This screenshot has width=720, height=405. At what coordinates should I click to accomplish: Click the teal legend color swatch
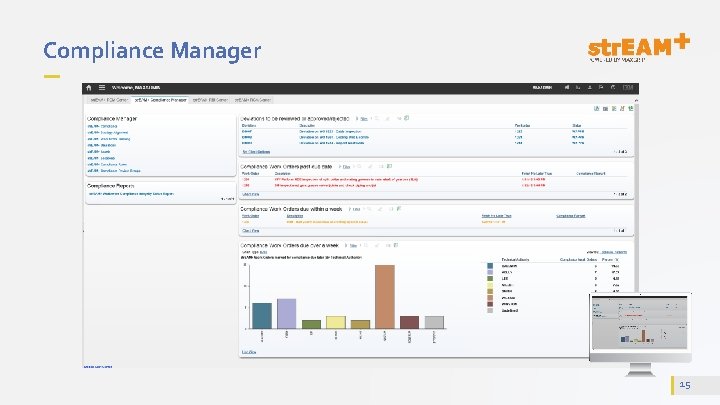[490, 266]
